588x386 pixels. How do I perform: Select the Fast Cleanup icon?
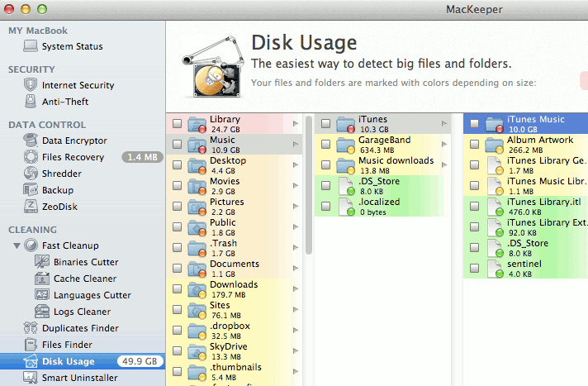(x=31, y=245)
